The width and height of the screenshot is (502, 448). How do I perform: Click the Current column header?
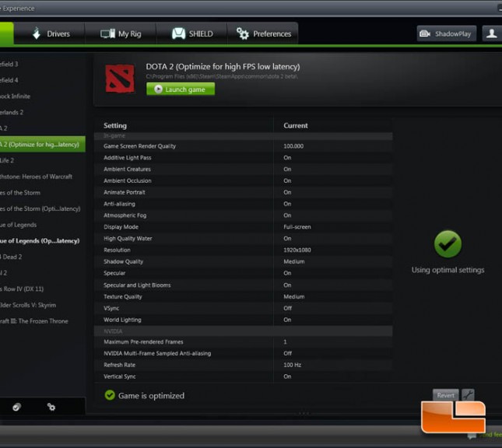point(296,125)
